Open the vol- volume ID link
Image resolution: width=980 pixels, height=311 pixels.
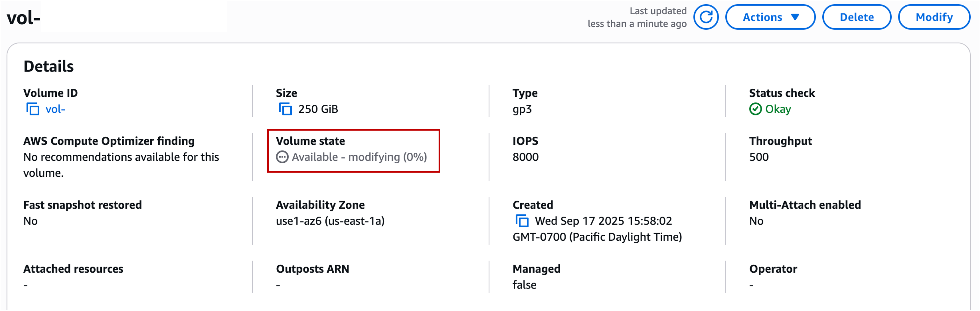[55, 109]
